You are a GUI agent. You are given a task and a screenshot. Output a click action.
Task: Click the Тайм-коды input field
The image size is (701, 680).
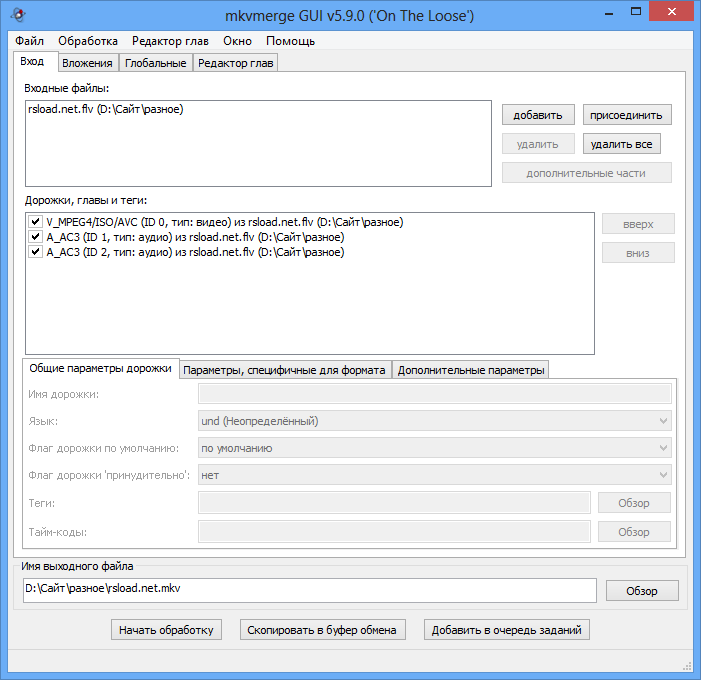tap(394, 532)
